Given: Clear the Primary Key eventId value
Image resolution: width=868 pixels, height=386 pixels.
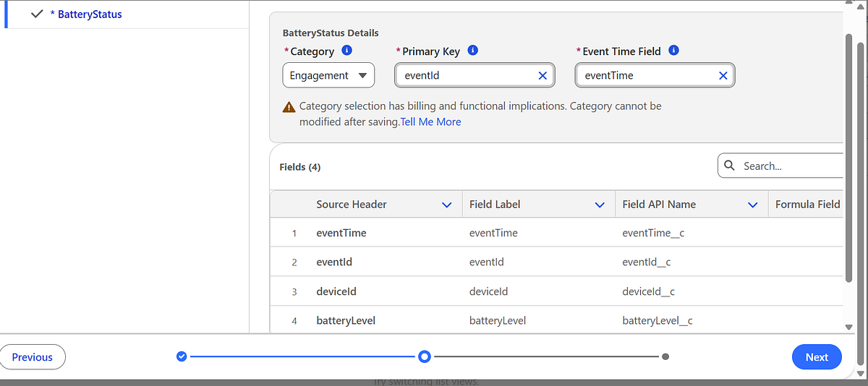Looking at the screenshot, I should point(542,75).
